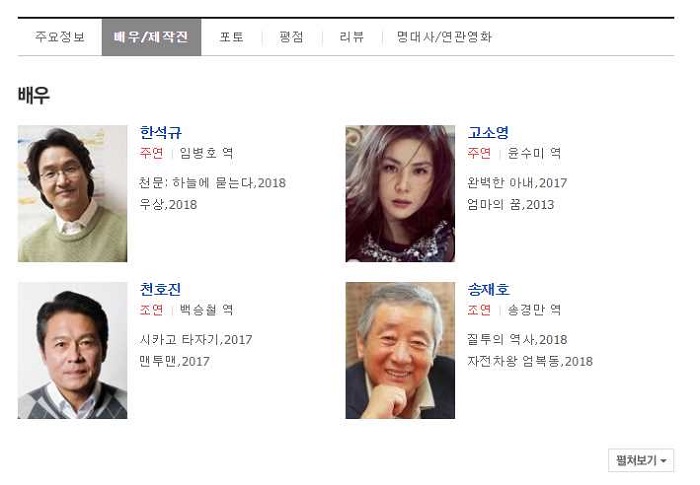700x485 pixels.
Task: Open the 평점 tab
Action: [x=292, y=37]
